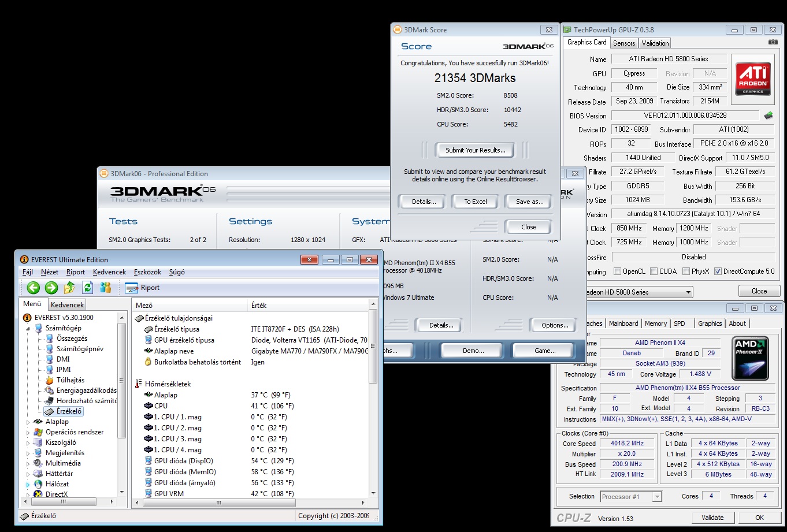Click the 3DMark Score window title icon
The height and width of the screenshot is (532, 787).
point(397,29)
